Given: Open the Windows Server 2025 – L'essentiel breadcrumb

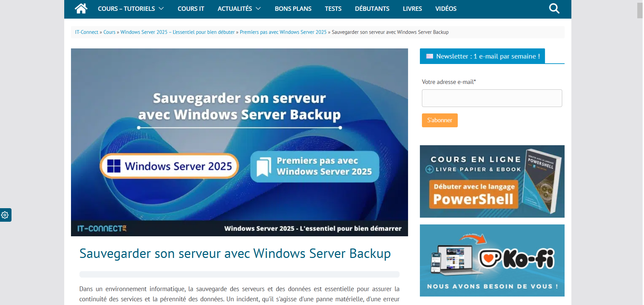Looking at the screenshot, I should (177, 32).
